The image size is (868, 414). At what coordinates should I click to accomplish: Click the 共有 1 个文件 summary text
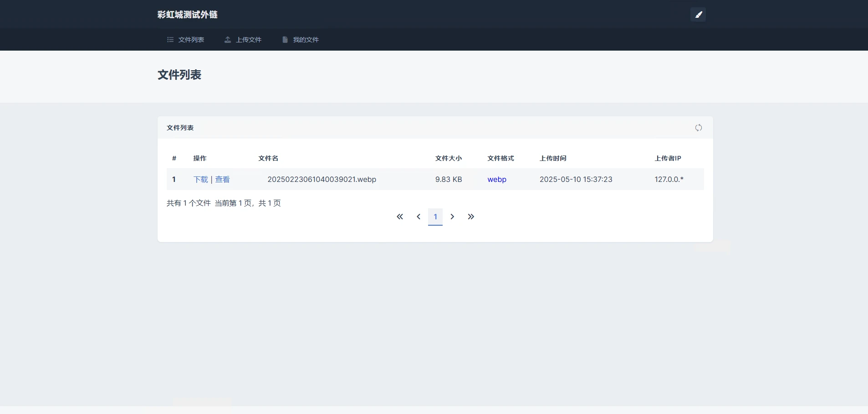[189, 203]
